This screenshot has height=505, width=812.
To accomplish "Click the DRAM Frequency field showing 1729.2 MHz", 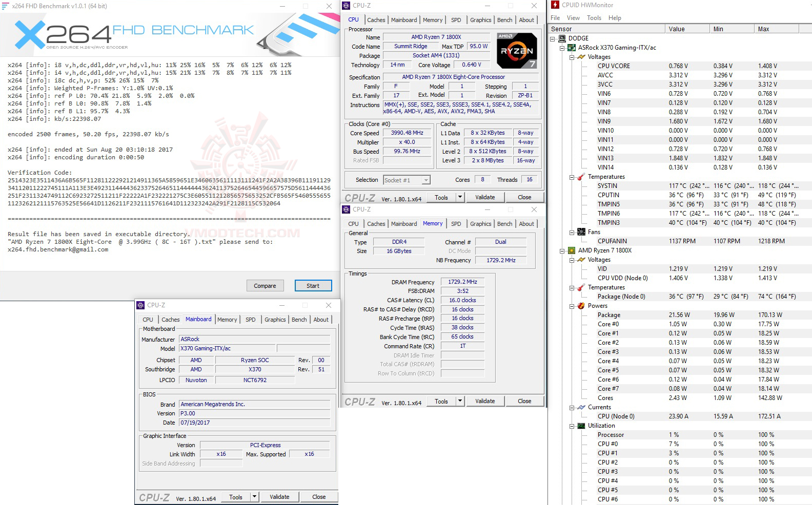I will (462, 282).
